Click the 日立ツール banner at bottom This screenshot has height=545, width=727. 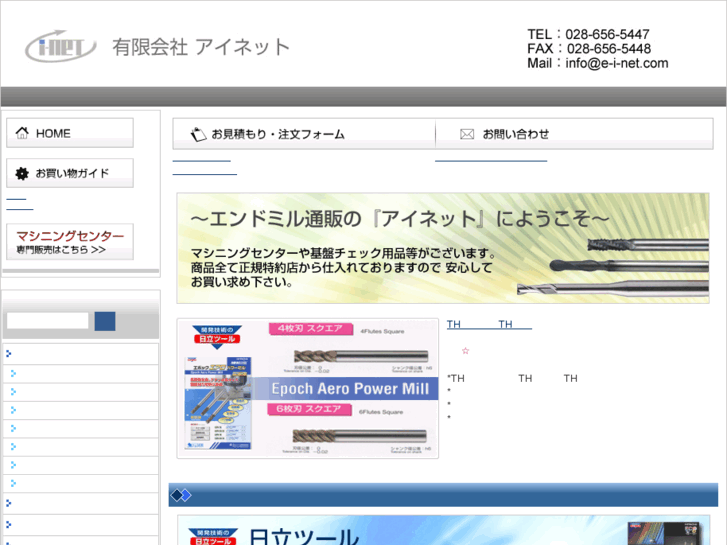click(x=444, y=530)
